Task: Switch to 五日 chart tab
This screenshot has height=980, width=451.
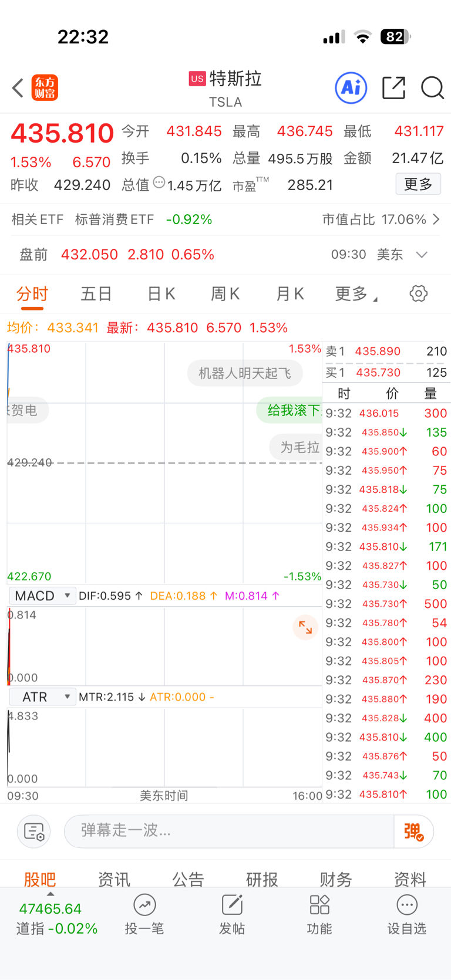Action: [x=96, y=293]
